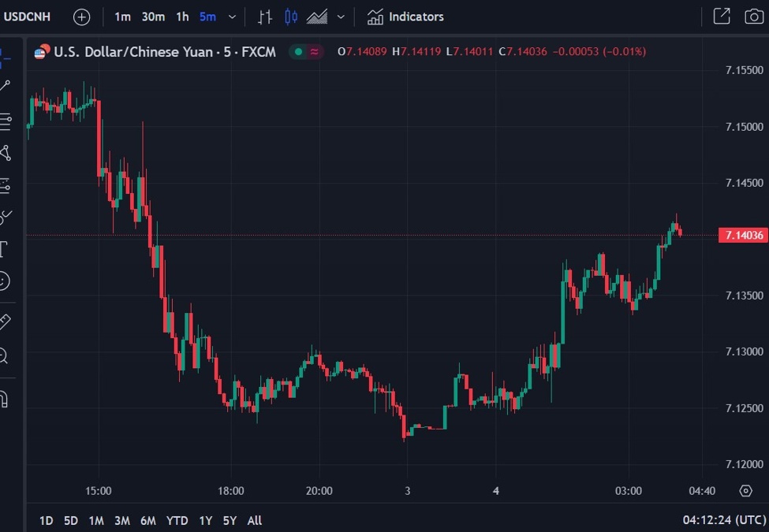Image resolution: width=769 pixels, height=532 pixels.
Task: Take a chart snapshot with the camera icon
Action: 754,16
